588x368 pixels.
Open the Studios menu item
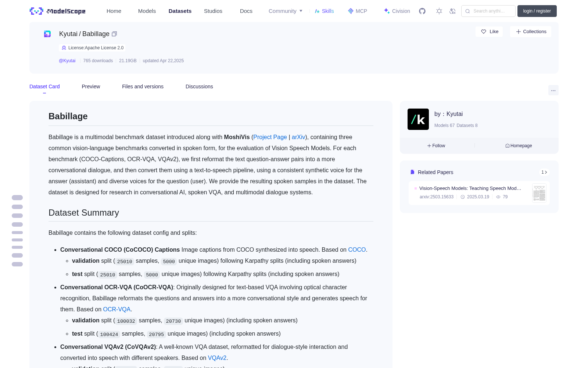coord(213,11)
